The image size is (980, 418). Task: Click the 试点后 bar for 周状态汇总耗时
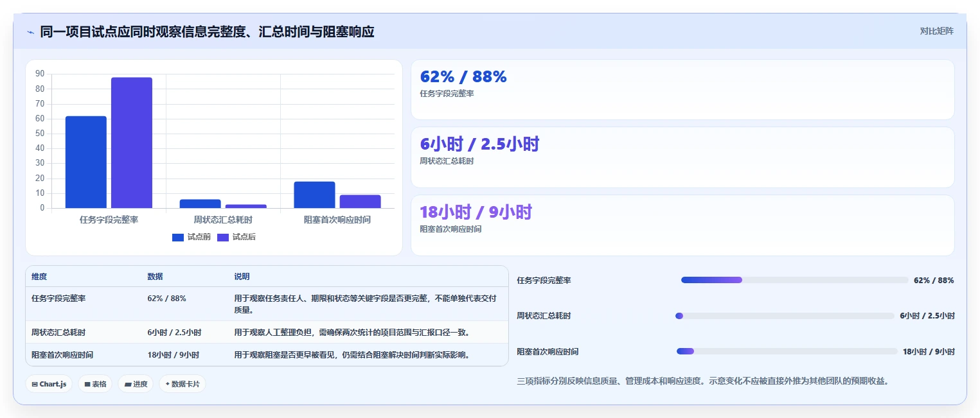point(246,206)
